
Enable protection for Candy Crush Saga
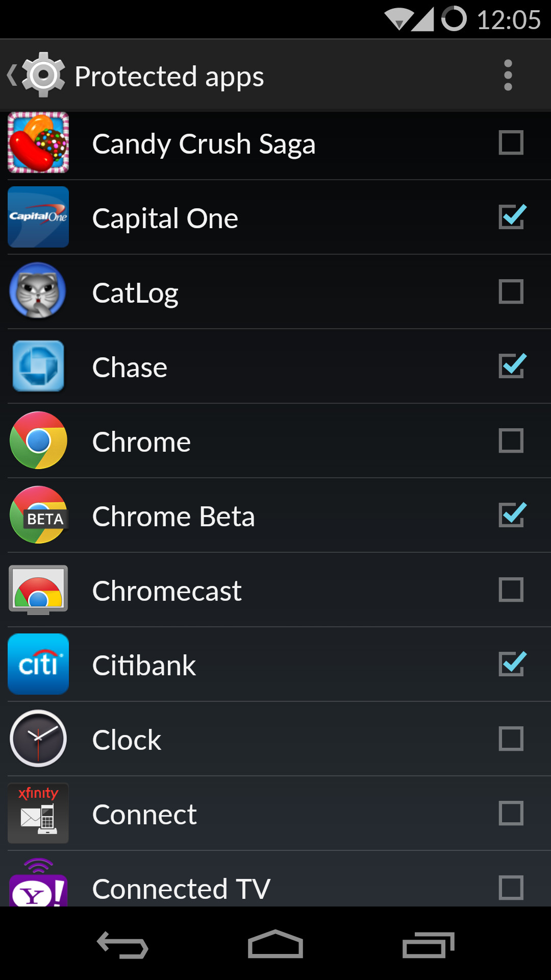click(x=511, y=142)
